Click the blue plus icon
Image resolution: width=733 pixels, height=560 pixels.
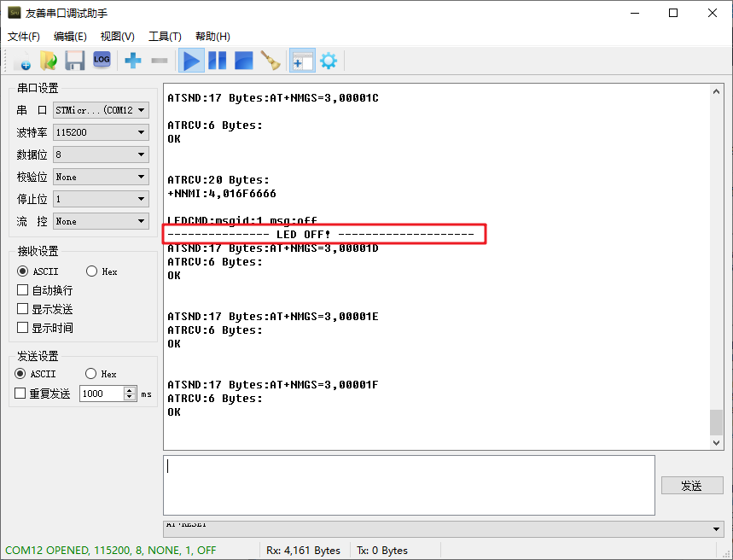coord(133,61)
